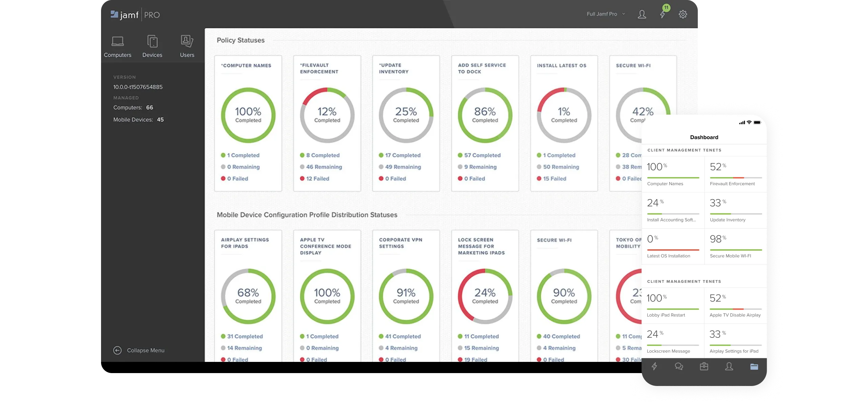Open Jamf Pro settings with the gear icon
This screenshot has width=868, height=407.
tap(683, 14)
